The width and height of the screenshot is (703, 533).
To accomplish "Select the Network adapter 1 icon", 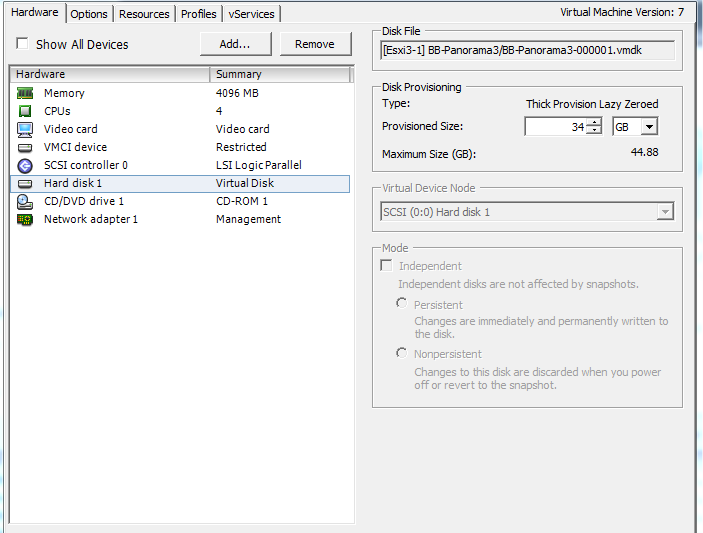I will point(25,219).
